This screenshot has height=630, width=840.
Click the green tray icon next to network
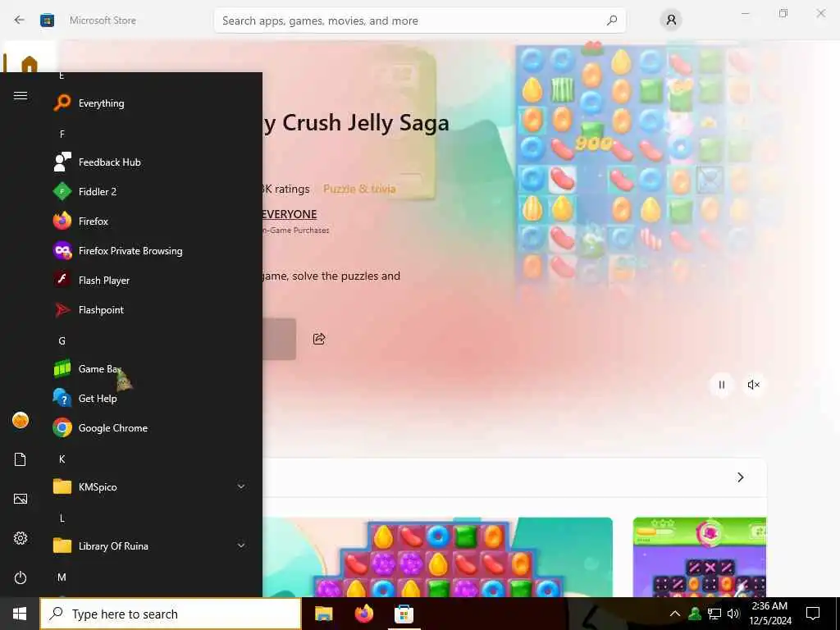(695, 614)
